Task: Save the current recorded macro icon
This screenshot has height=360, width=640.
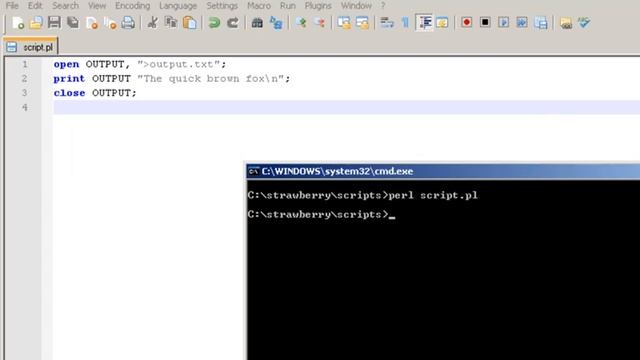Action: pyautogui.click(x=541, y=23)
